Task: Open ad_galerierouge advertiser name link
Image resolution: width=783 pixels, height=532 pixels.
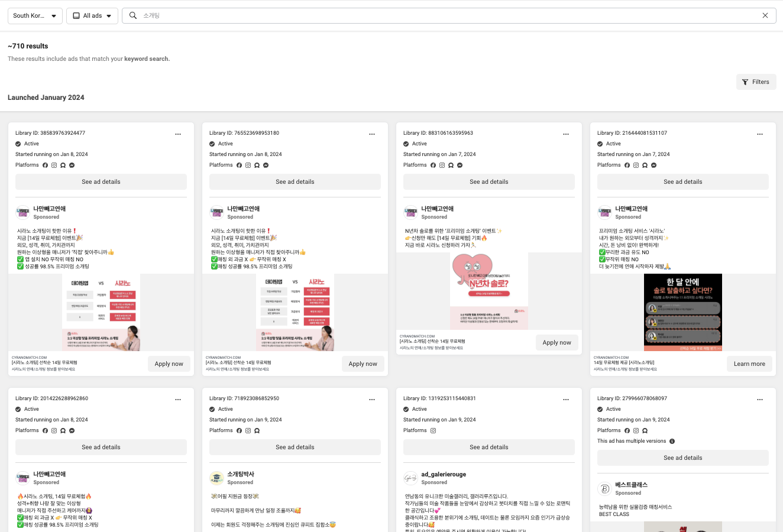Action: [x=444, y=474]
